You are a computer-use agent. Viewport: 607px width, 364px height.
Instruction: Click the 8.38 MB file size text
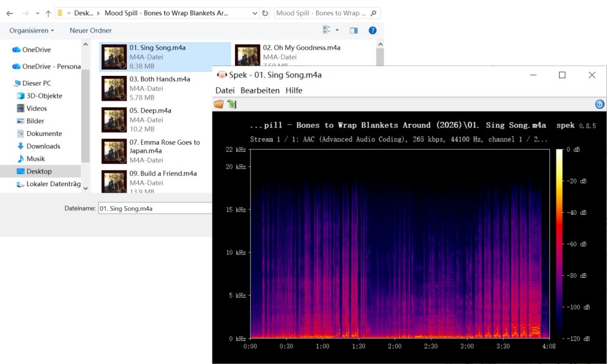(142, 66)
